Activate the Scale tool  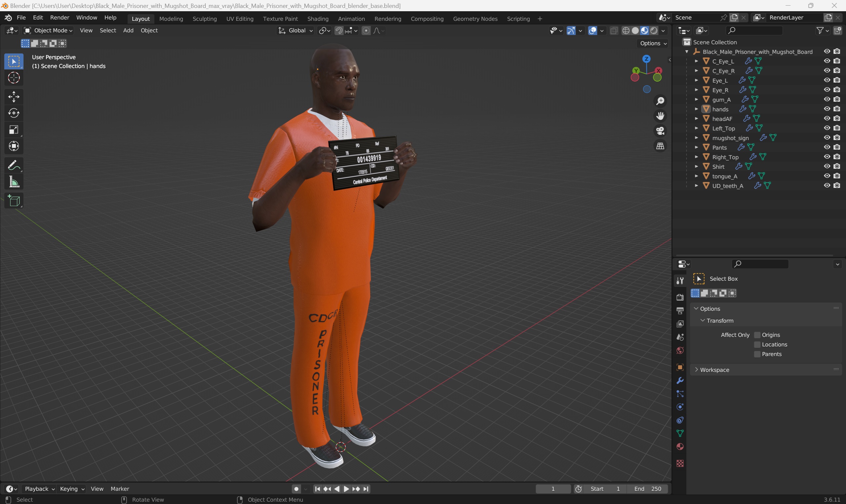coord(14,130)
